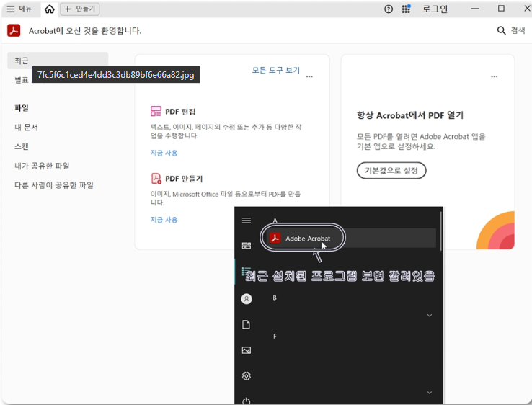Go to the Home tab icon
Screen dimensions: 532x405
49,9
